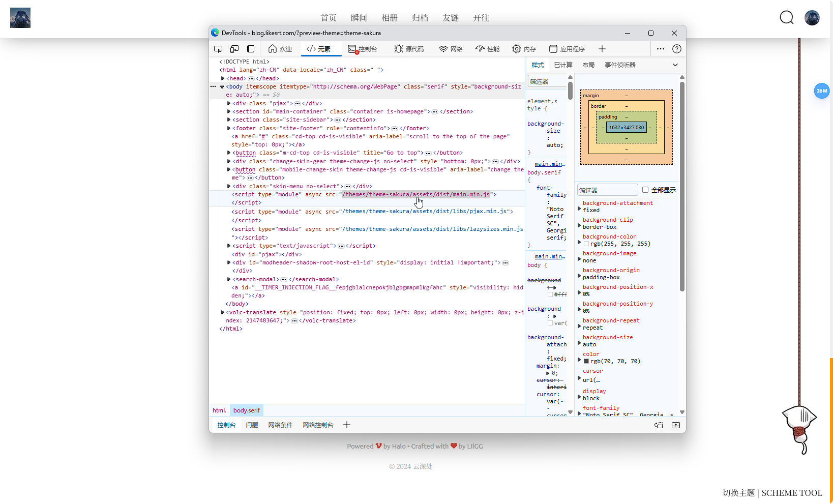The image size is (833, 504).
Task: Activate the inspect element picker icon
Action: [x=218, y=49]
